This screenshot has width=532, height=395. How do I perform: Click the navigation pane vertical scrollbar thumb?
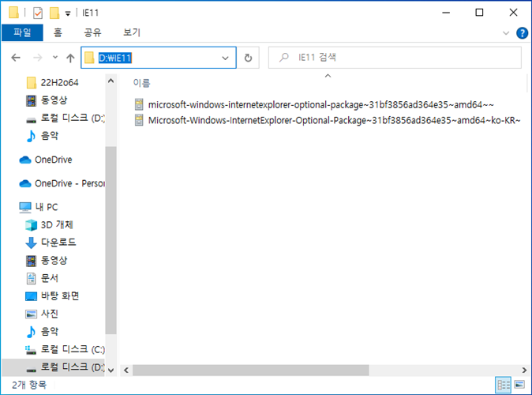point(111,240)
